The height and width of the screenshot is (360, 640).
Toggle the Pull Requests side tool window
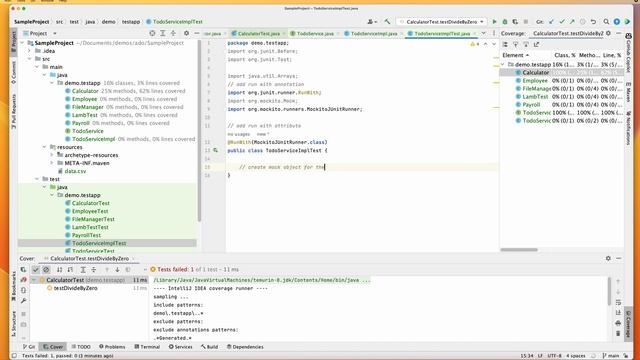pyautogui.click(x=13, y=111)
